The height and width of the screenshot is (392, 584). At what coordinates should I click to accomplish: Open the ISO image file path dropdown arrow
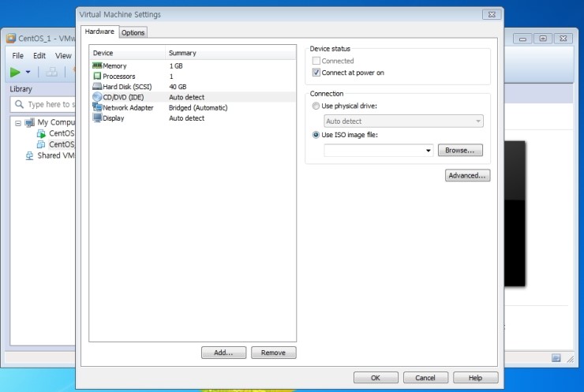pos(429,151)
